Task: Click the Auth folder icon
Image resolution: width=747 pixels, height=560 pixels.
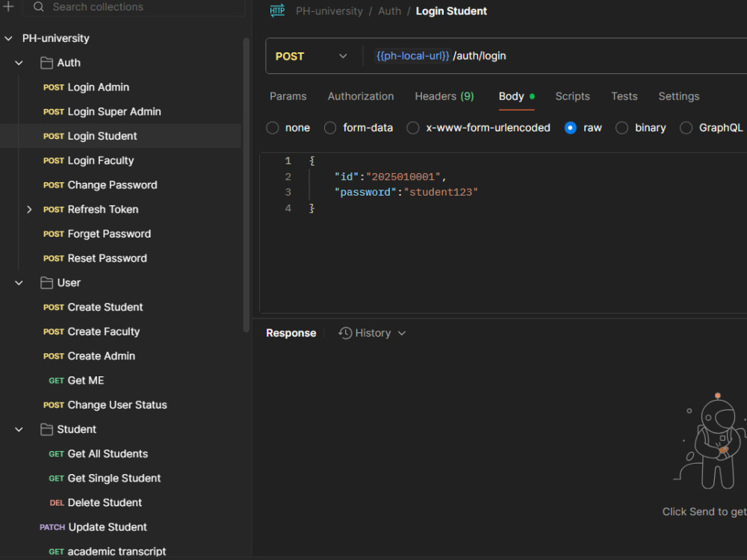Action: pyautogui.click(x=46, y=63)
